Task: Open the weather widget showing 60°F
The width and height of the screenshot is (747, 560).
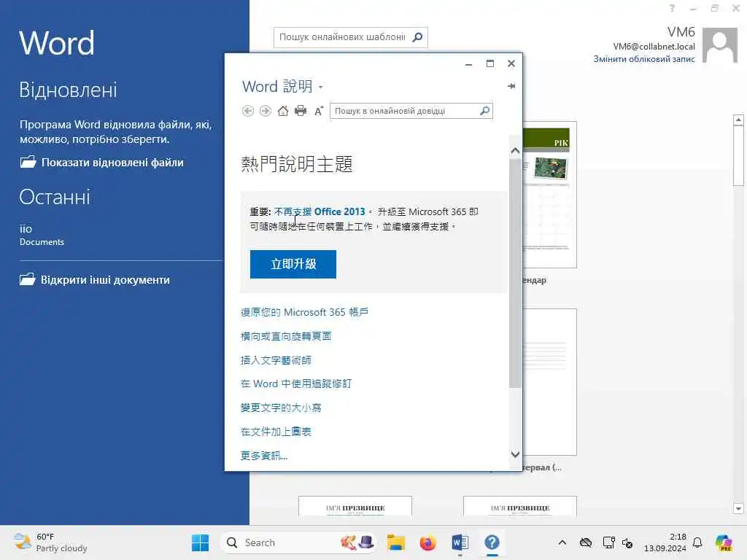Action: point(50,542)
